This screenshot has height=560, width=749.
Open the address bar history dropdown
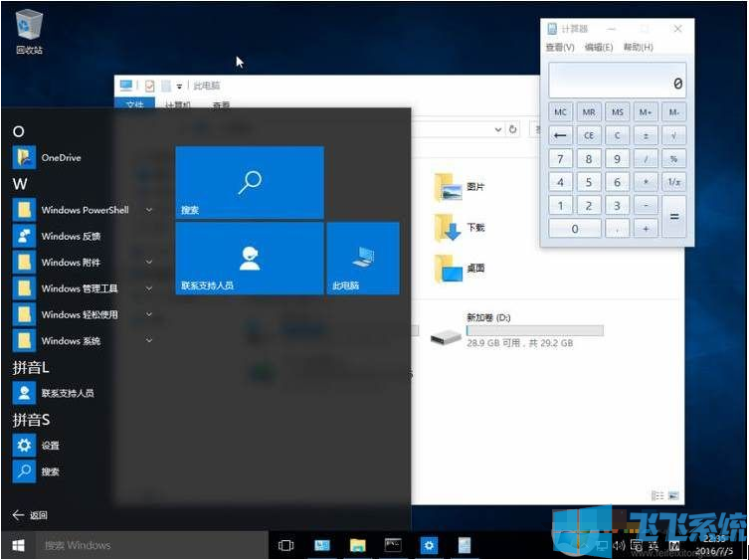[498, 129]
